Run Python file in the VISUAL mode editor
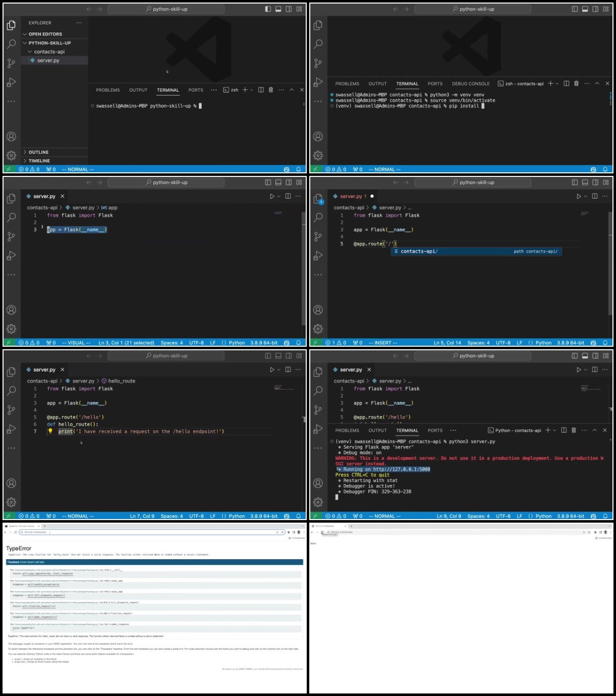This screenshot has height=696, width=616. (272, 196)
